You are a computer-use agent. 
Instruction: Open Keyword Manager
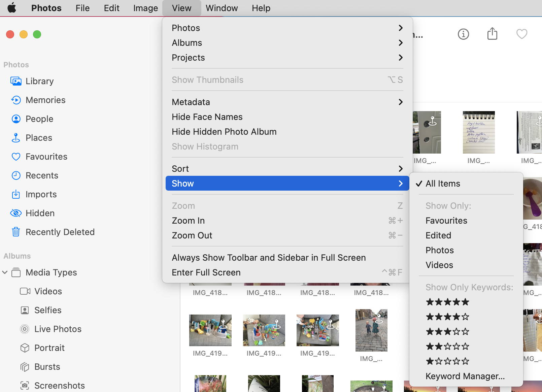pos(466,376)
